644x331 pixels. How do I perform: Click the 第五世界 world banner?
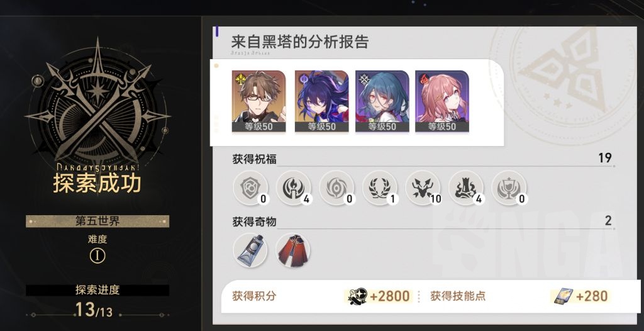click(x=97, y=222)
